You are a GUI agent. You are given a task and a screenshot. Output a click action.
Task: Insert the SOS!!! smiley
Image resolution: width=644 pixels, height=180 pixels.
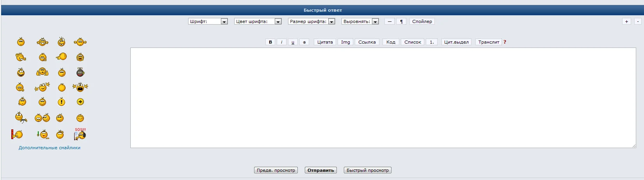click(80, 134)
